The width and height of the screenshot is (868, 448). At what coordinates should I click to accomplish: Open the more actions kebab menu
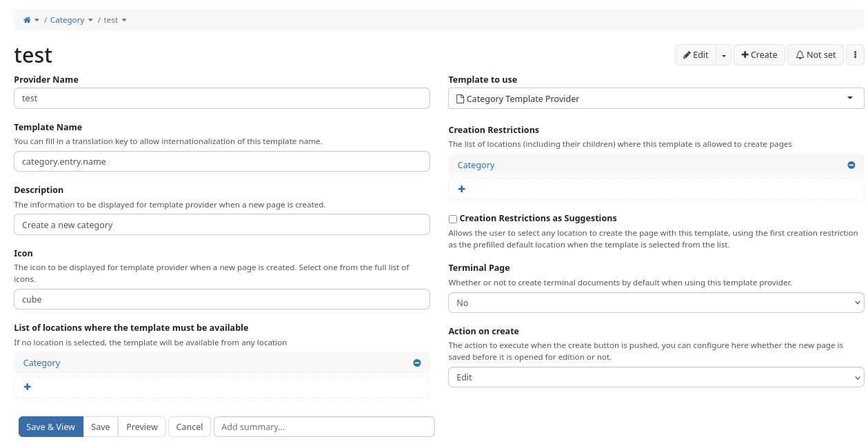tap(855, 54)
